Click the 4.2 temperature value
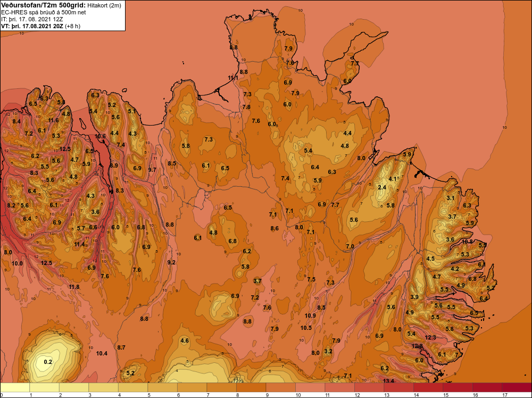This screenshot has width=532, height=398. click(455, 269)
